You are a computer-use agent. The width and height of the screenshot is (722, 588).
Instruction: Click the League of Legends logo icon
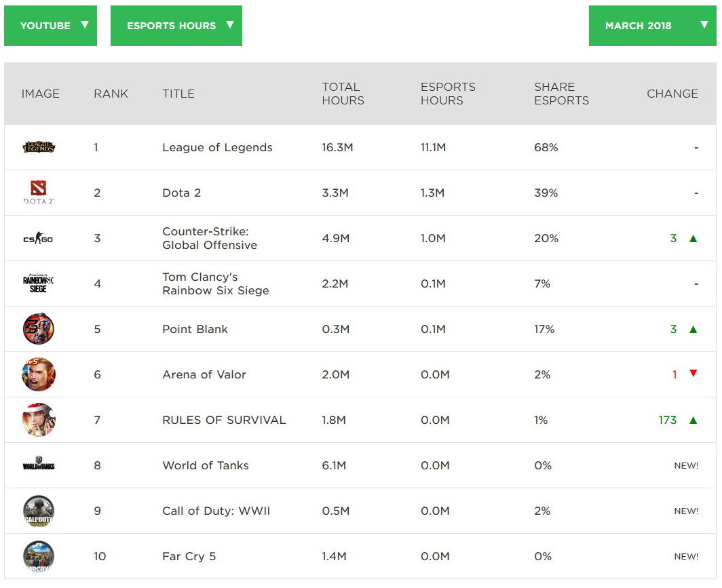tap(39, 147)
